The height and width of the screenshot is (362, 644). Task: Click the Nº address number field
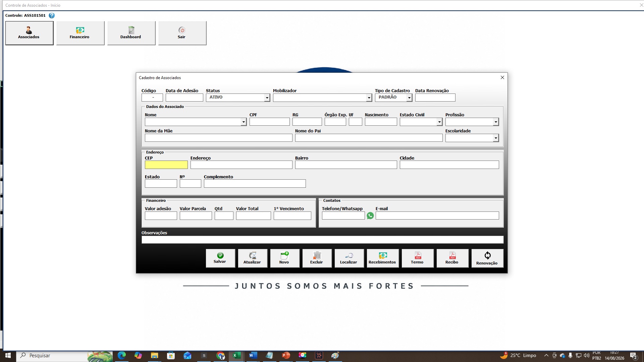pos(191,184)
